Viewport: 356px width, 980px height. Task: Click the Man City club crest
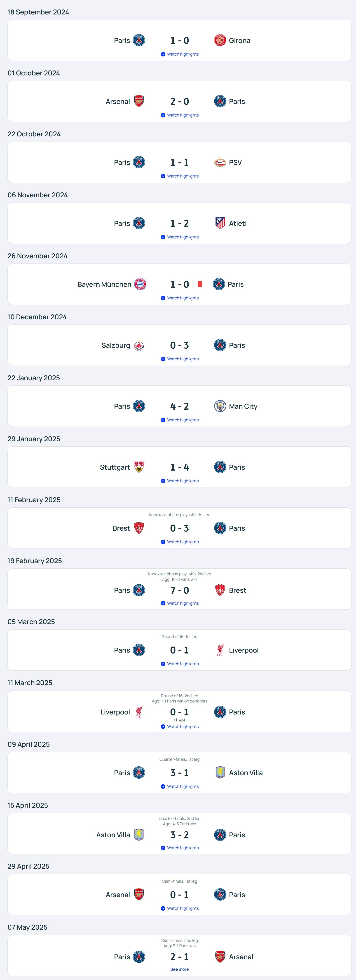click(x=220, y=406)
